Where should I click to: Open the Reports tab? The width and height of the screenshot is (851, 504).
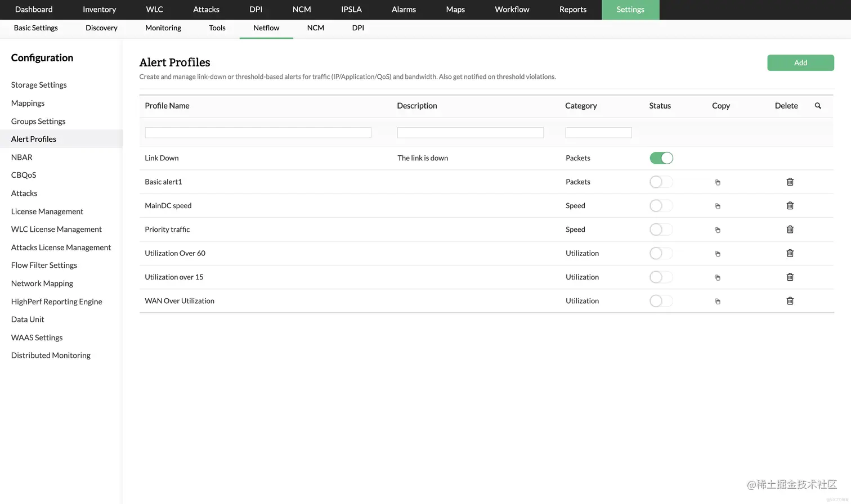click(x=573, y=10)
